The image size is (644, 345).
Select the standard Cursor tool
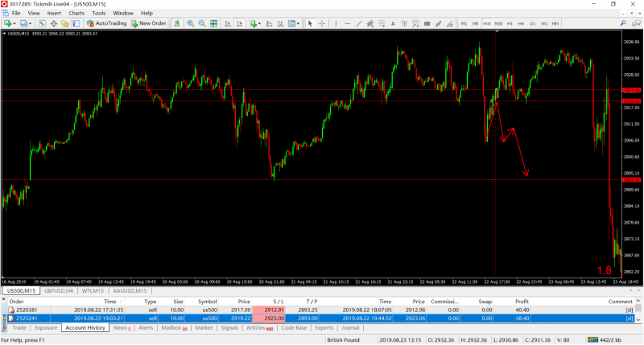click(310, 23)
